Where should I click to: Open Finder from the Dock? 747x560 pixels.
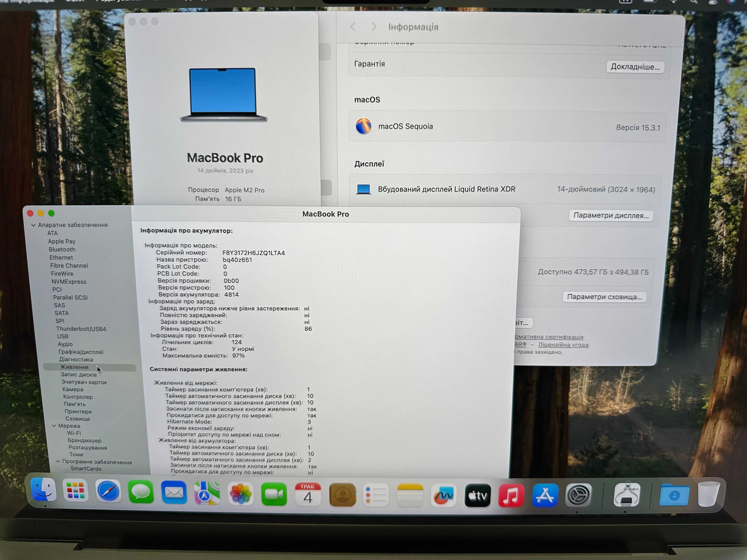tap(44, 490)
